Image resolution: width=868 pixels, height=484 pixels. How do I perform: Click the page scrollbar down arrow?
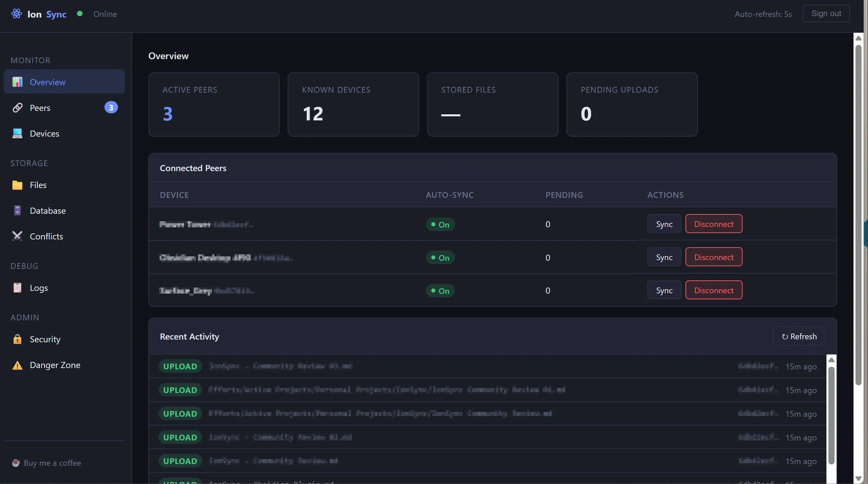pyautogui.click(x=858, y=478)
